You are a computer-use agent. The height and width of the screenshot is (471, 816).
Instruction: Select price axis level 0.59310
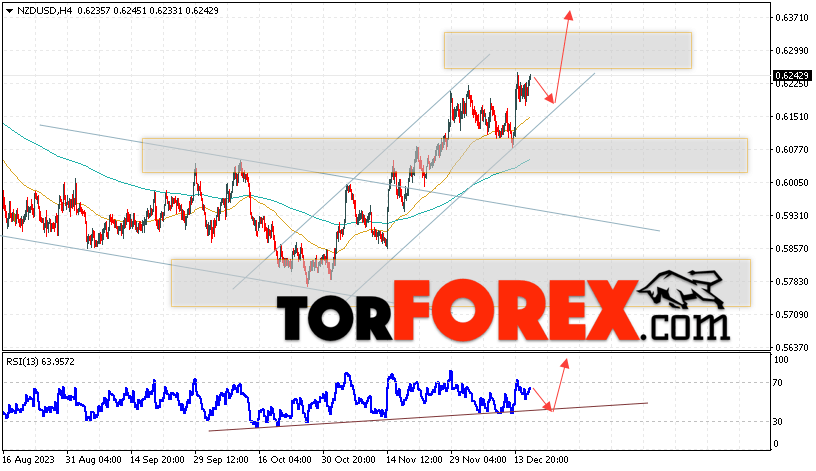[792, 215]
